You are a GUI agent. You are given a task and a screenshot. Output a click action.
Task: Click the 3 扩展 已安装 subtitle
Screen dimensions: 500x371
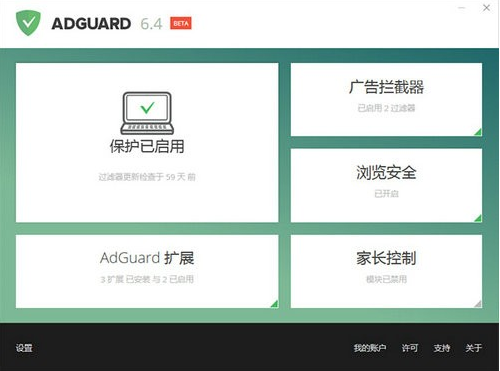(x=147, y=279)
